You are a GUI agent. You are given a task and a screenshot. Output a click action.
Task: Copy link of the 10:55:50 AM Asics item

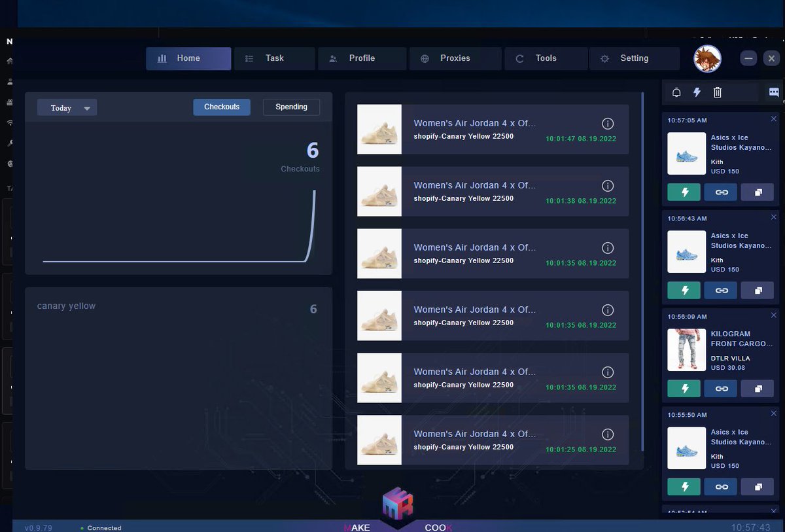click(722, 487)
